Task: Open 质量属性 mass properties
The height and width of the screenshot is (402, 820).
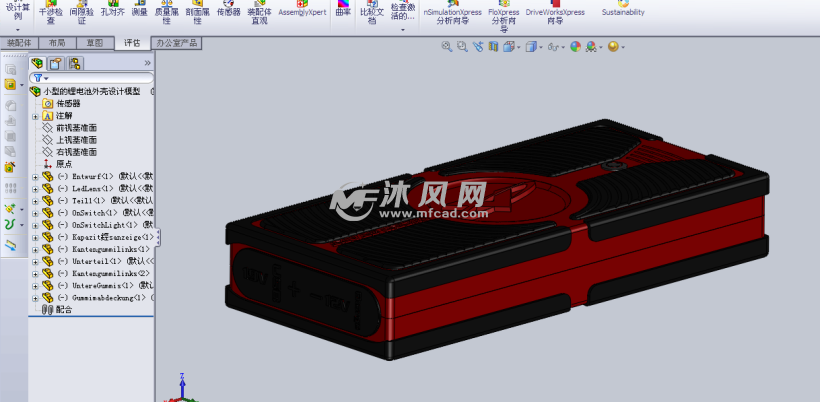Action: (x=166, y=12)
